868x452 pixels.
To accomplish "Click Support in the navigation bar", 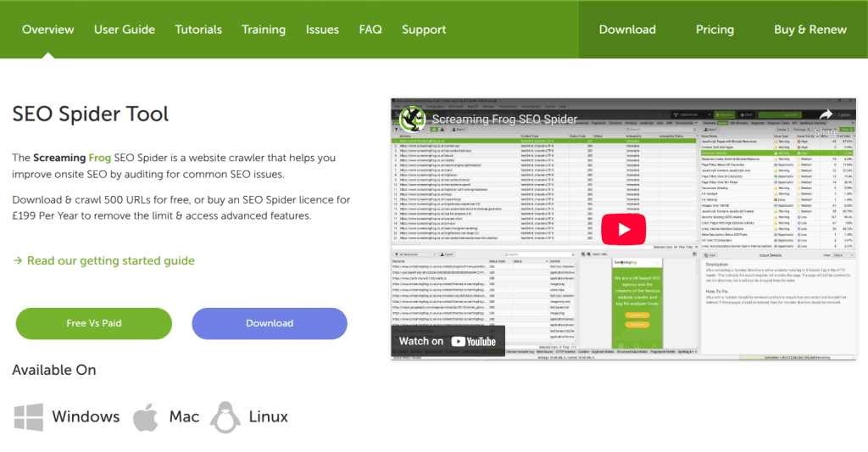I will [424, 30].
